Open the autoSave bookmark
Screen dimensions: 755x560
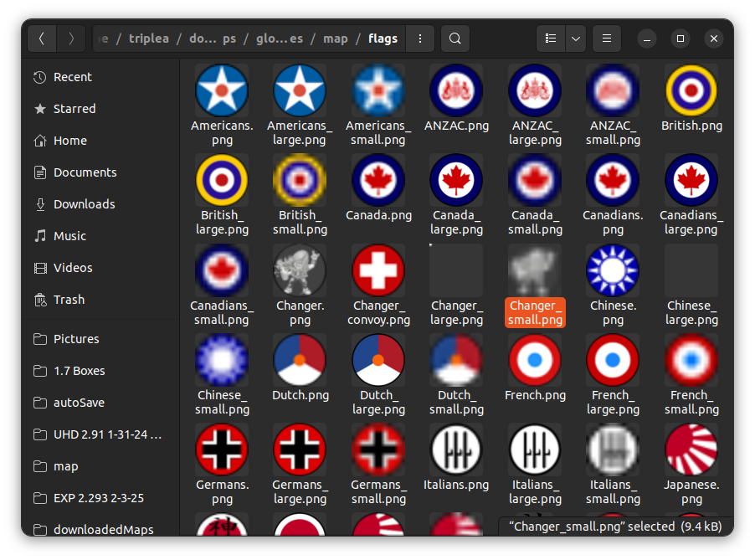[100, 403]
